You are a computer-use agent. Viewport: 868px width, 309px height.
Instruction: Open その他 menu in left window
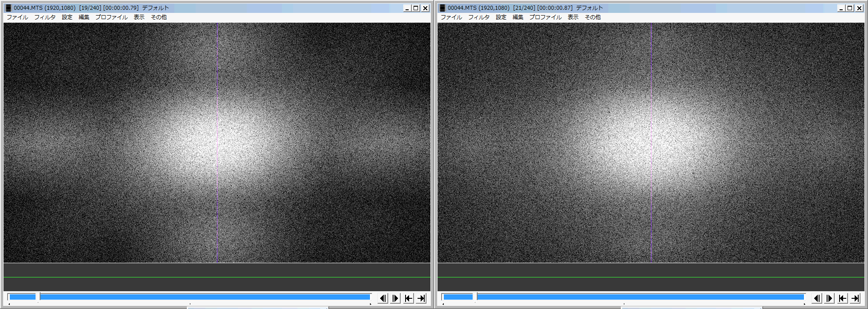point(159,17)
